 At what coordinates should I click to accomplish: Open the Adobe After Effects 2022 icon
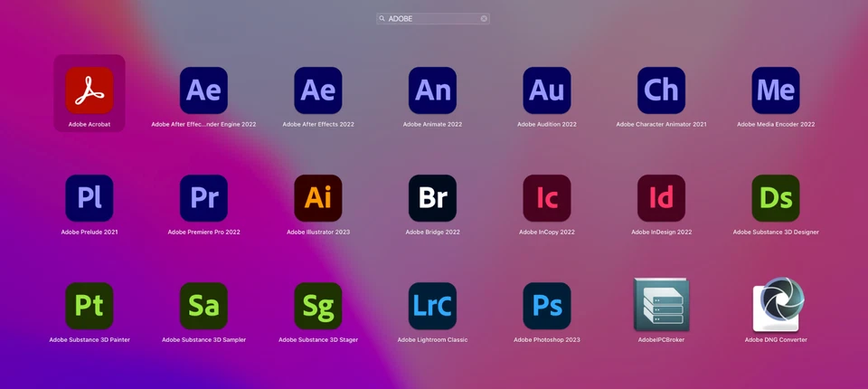coord(318,90)
